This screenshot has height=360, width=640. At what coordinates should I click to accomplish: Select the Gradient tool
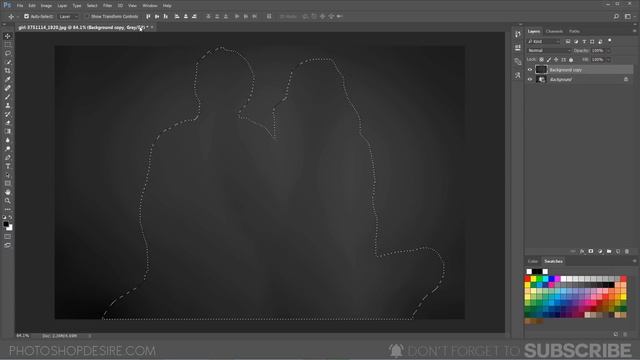8,131
